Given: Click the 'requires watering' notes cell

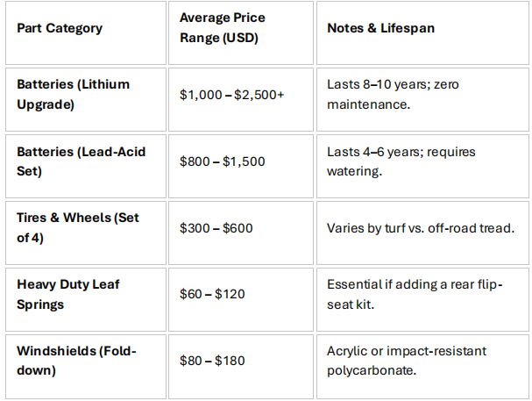Looking at the screenshot, I should [422, 166].
